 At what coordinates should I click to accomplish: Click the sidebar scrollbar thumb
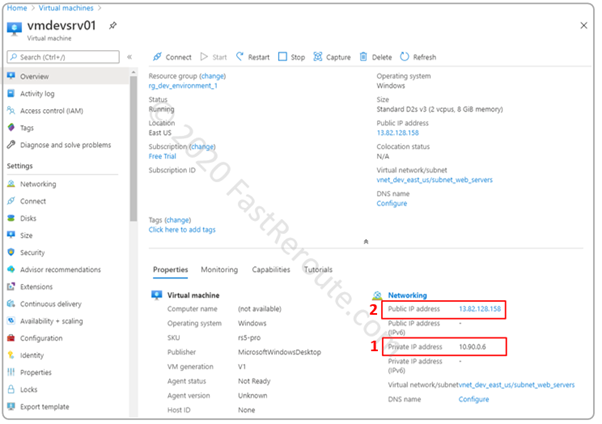coord(133,149)
